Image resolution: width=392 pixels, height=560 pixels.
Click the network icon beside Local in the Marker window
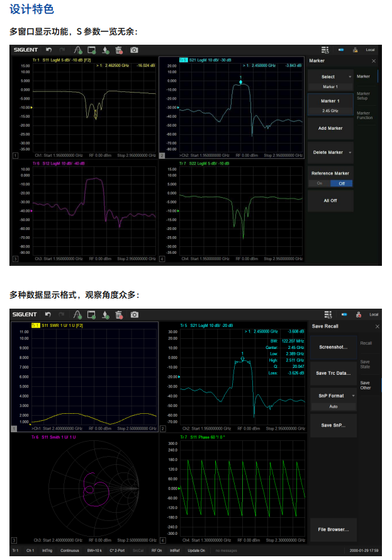(x=356, y=50)
